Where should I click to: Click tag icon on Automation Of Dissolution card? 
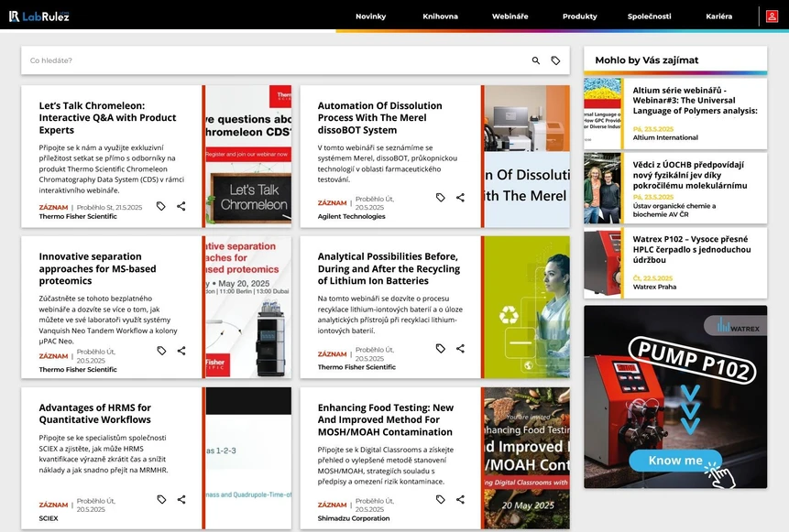[x=440, y=198]
